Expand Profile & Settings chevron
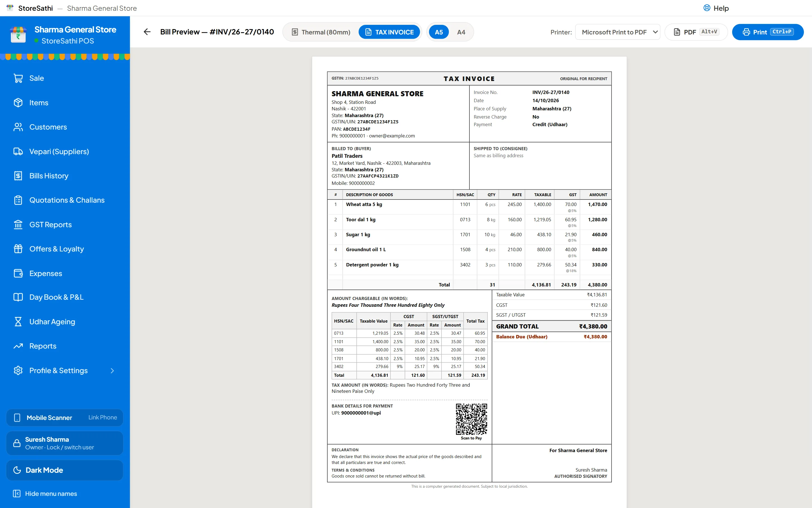Screen dimensions: 812x508 [x=112, y=371]
